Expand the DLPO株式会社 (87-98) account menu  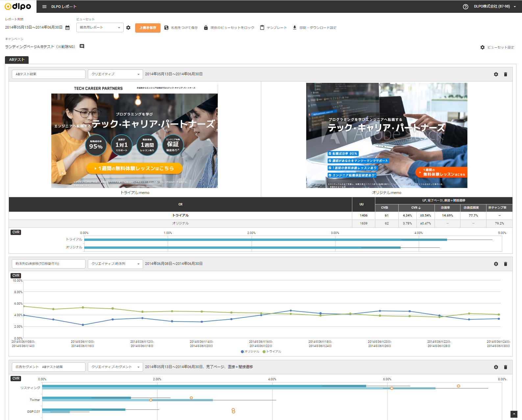tap(495, 7)
